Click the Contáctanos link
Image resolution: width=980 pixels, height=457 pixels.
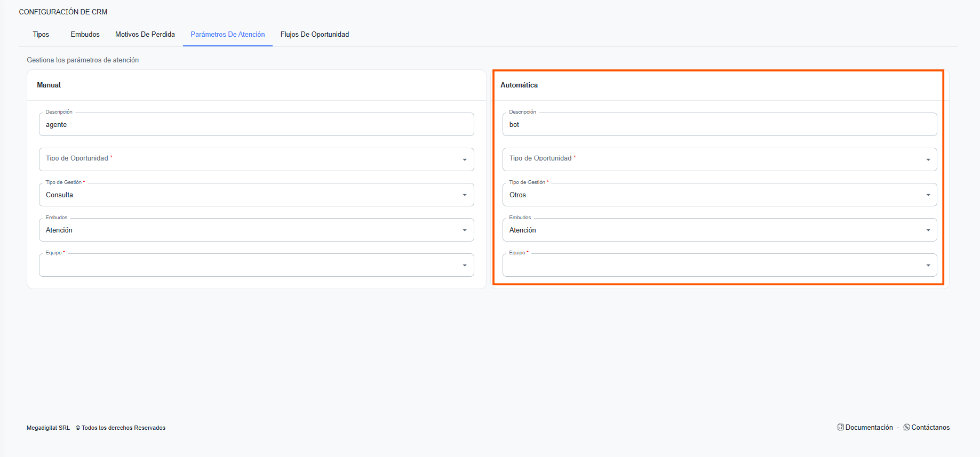(930, 428)
